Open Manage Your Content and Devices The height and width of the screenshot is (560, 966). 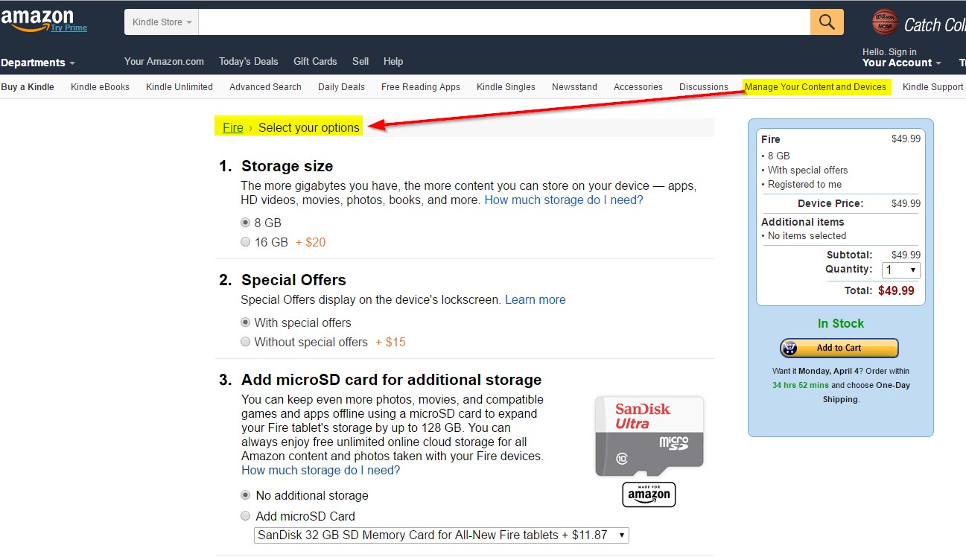[816, 87]
